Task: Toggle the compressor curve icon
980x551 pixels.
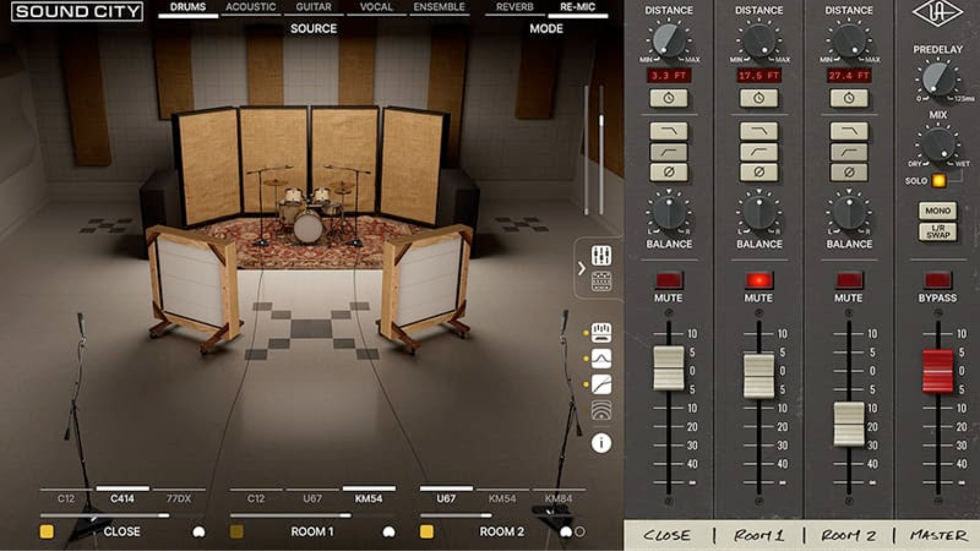Action: click(x=601, y=385)
